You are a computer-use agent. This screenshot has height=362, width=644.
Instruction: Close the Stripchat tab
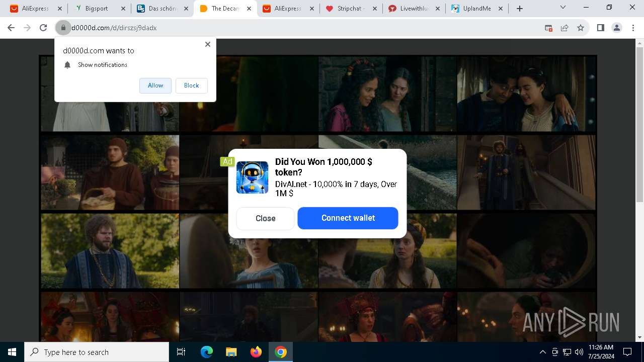(375, 9)
